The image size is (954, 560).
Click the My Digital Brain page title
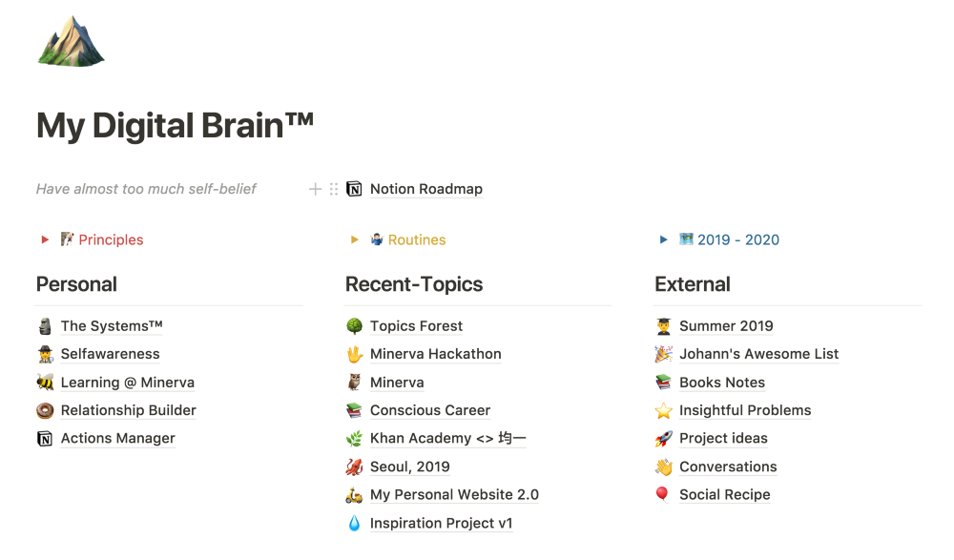[x=175, y=125]
